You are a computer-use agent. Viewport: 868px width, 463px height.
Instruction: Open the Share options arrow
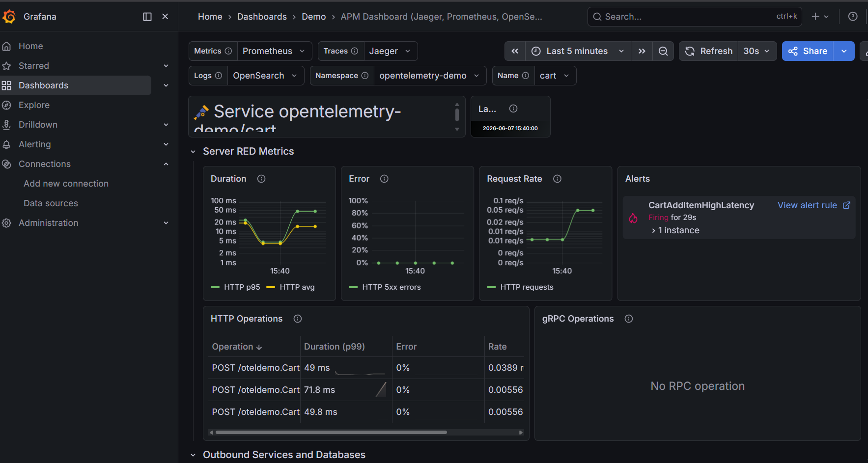tap(844, 51)
